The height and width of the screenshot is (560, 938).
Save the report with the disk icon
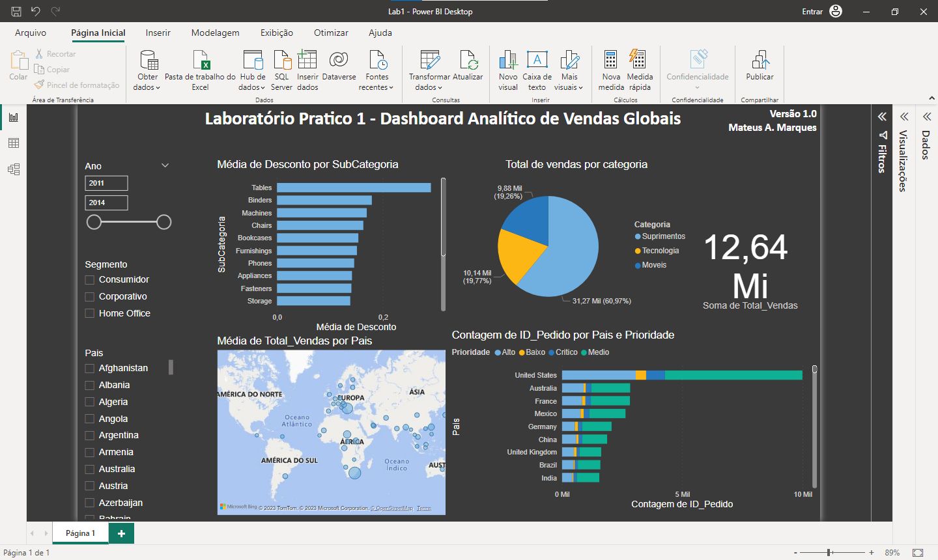[x=16, y=11]
